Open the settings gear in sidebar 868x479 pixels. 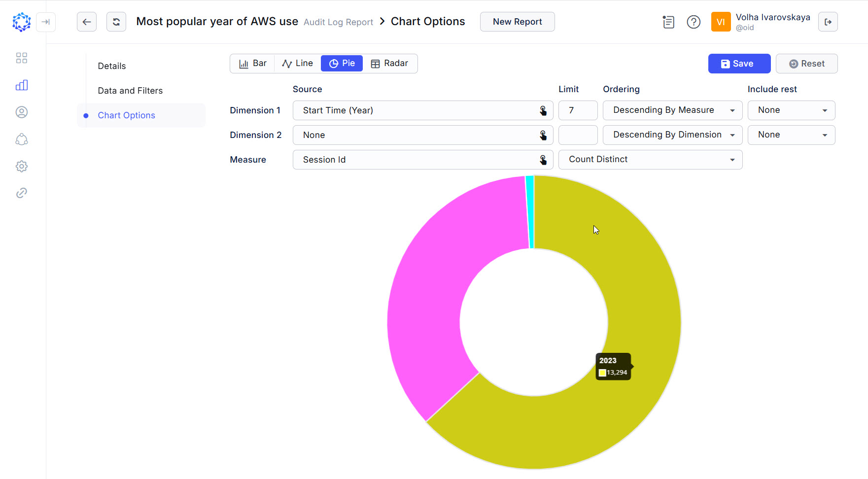point(22,166)
